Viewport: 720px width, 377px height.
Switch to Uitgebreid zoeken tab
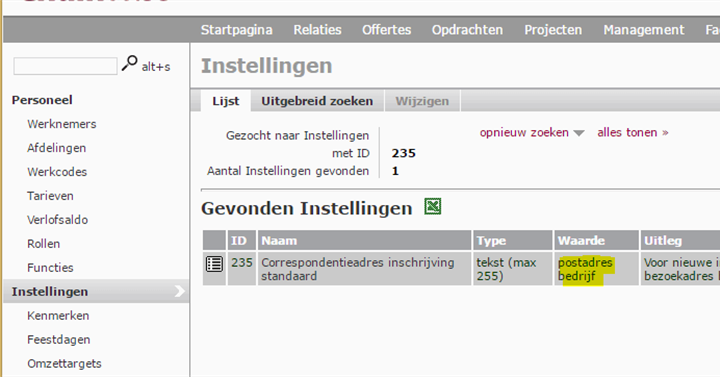(317, 101)
